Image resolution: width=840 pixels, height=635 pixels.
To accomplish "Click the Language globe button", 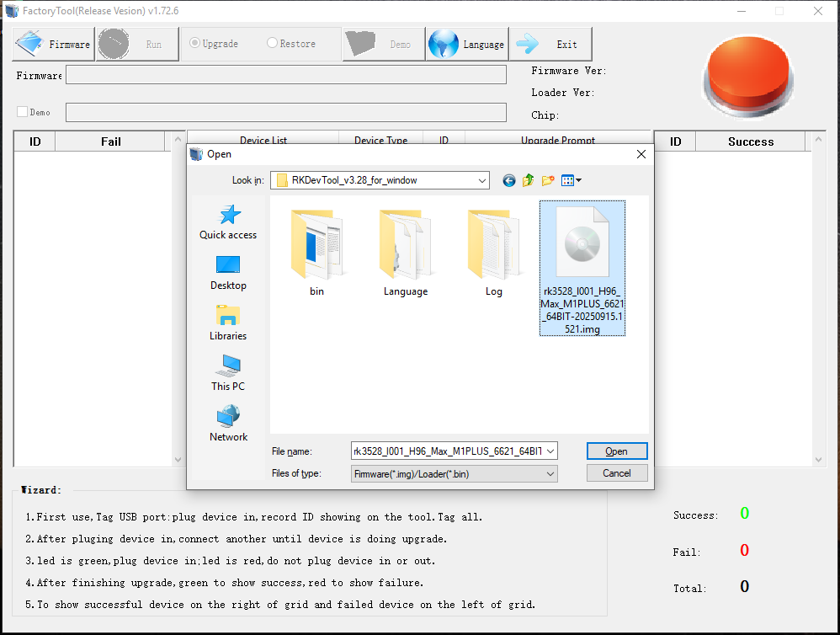I will (467, 45).
